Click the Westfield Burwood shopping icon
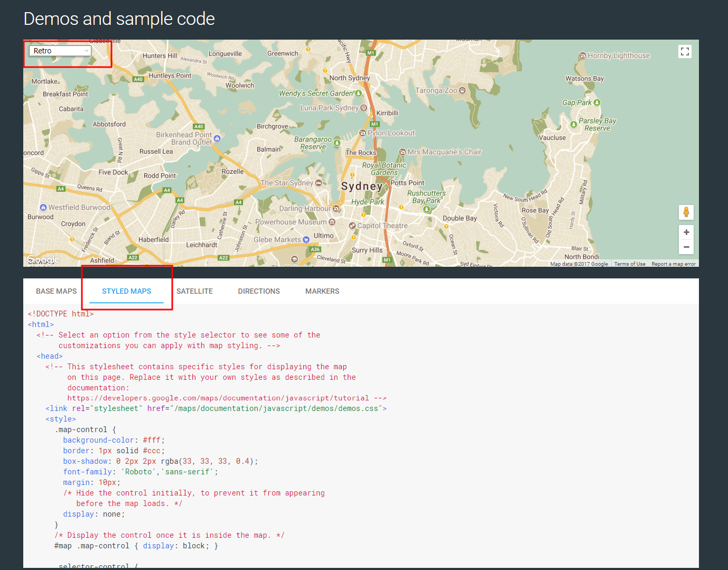 coord(44,208)
